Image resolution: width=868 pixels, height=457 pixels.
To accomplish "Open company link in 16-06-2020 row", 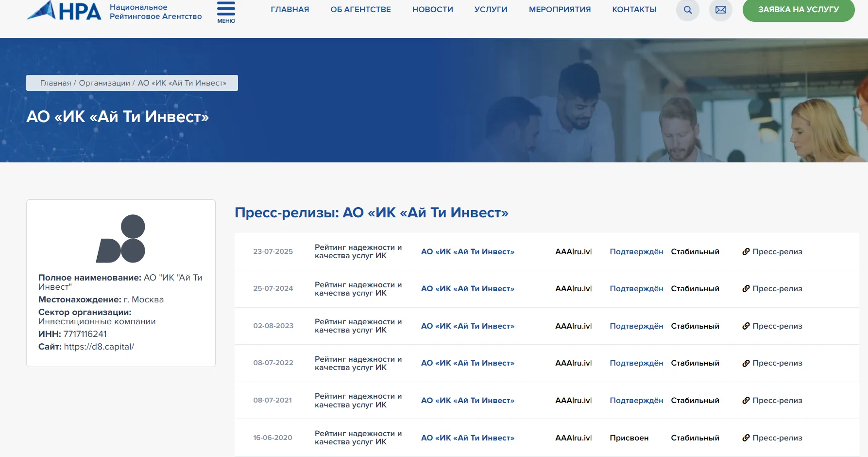I will [467, 438].
